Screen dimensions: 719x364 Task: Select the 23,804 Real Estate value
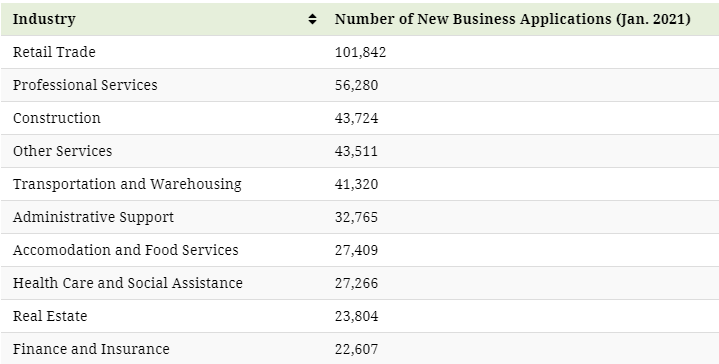(x=356, y=316)
